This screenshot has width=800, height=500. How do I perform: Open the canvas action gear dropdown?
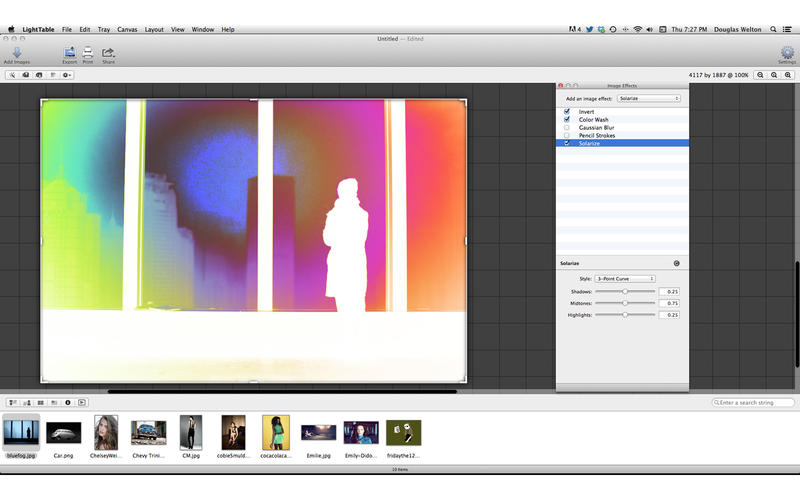click(67, 75)
